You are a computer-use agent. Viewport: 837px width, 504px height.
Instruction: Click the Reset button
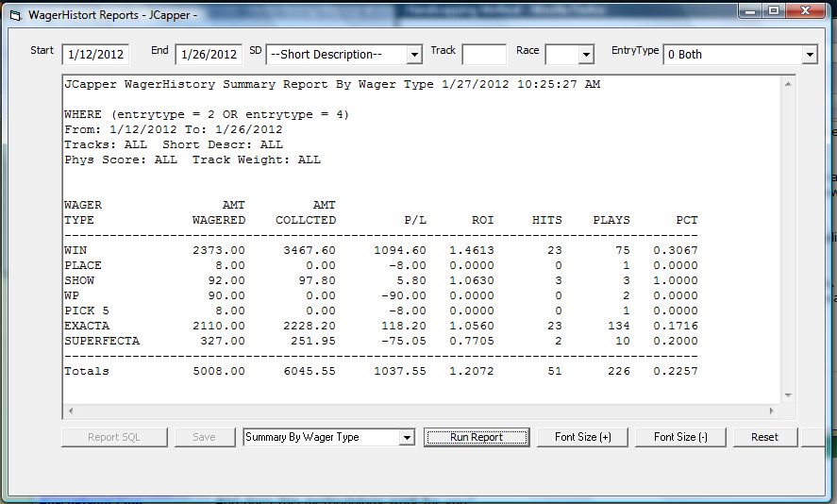[x=765, y=437]
